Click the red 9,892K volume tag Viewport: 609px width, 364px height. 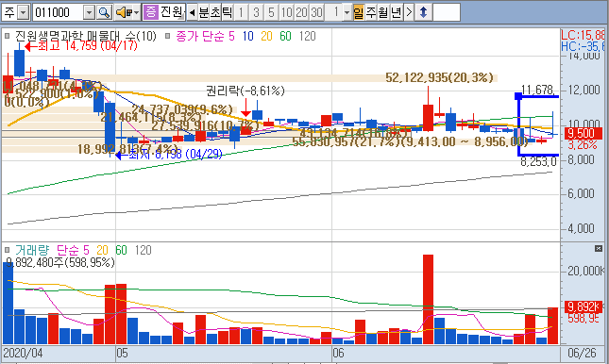[584, 306]
